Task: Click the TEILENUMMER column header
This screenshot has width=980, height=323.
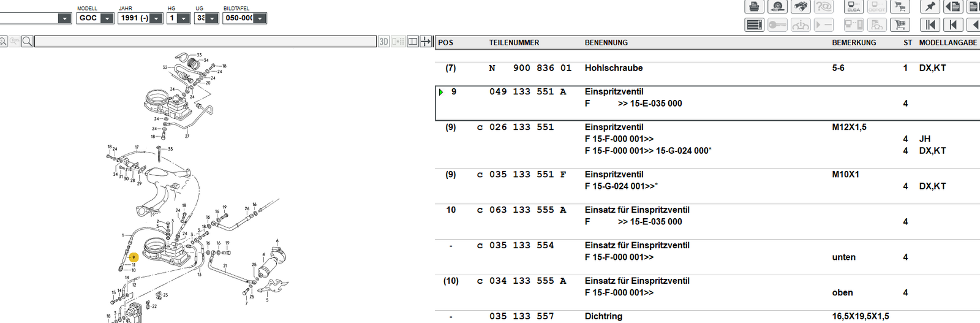Action: pyautogui.click(x=514, y=43)
